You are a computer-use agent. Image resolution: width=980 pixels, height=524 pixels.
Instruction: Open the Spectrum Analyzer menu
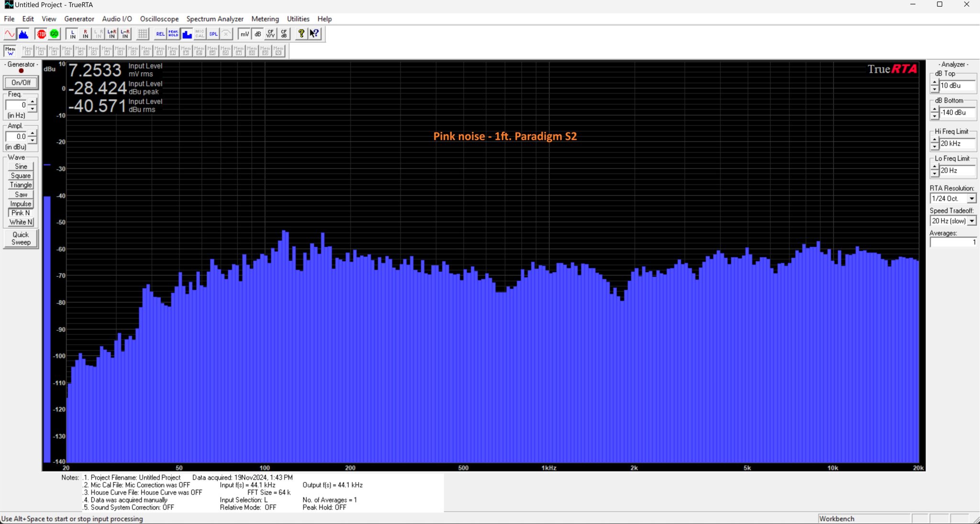click(215, 19)
